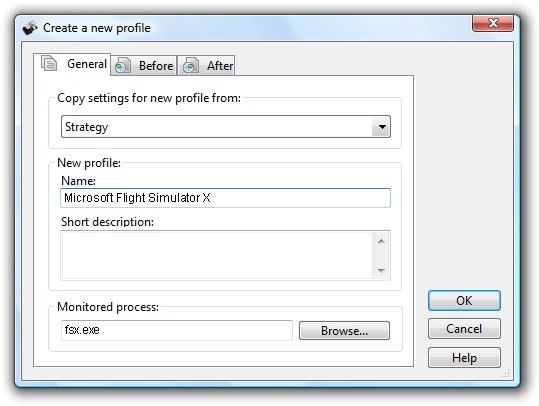Click the description box scroll-up arrow
539x406 pixels.
[381, 241]
